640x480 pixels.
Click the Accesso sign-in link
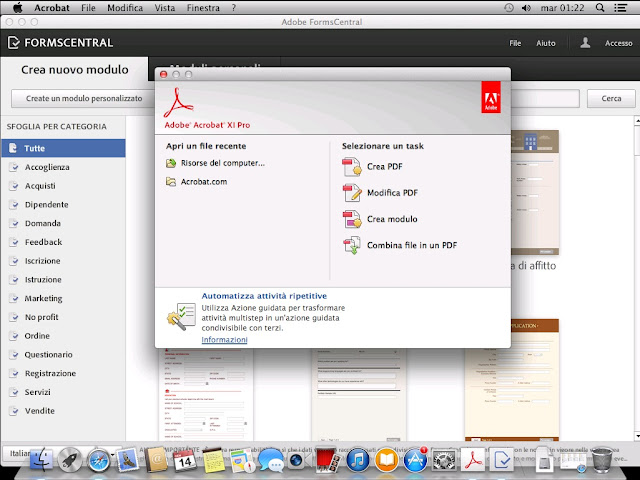pyautogui.click(x=618, y=43)
